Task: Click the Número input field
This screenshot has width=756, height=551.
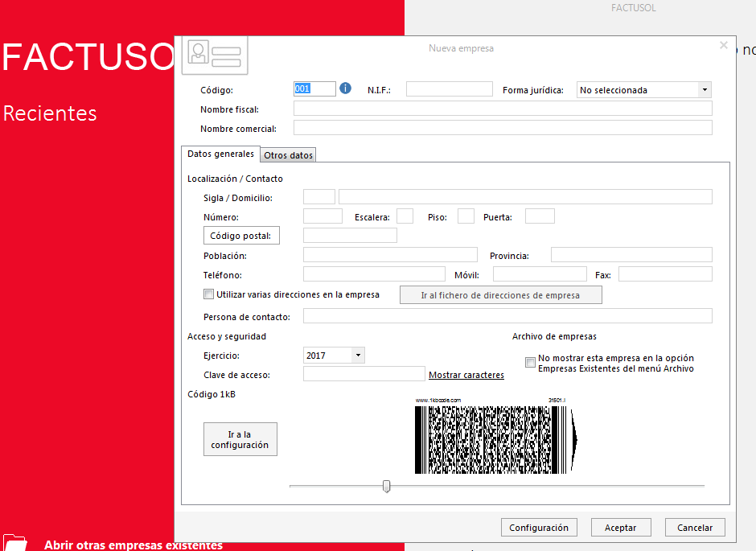Action: pyautogui.click(x=323, y=216)
